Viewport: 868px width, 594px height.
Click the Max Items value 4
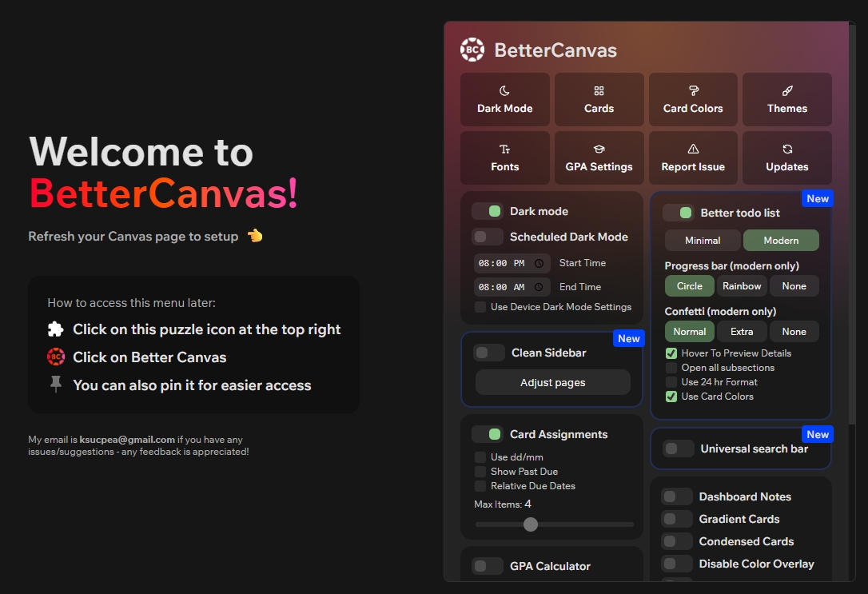[x=528, y=504]
